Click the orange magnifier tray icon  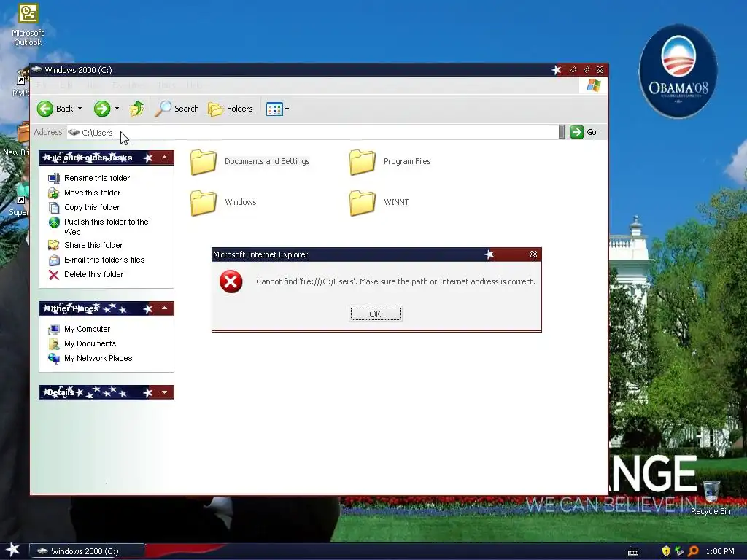pos(693,551)
